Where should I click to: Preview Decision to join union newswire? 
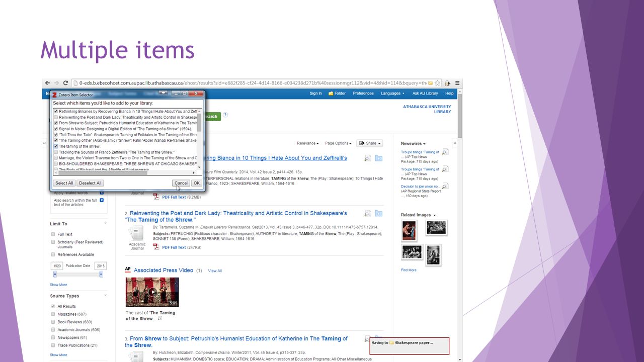445,186
